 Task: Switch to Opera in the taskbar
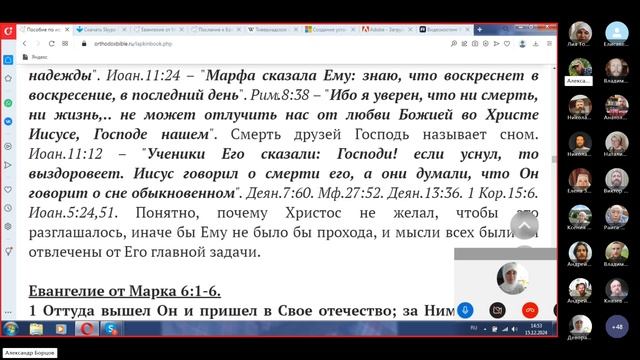point(87,329)
